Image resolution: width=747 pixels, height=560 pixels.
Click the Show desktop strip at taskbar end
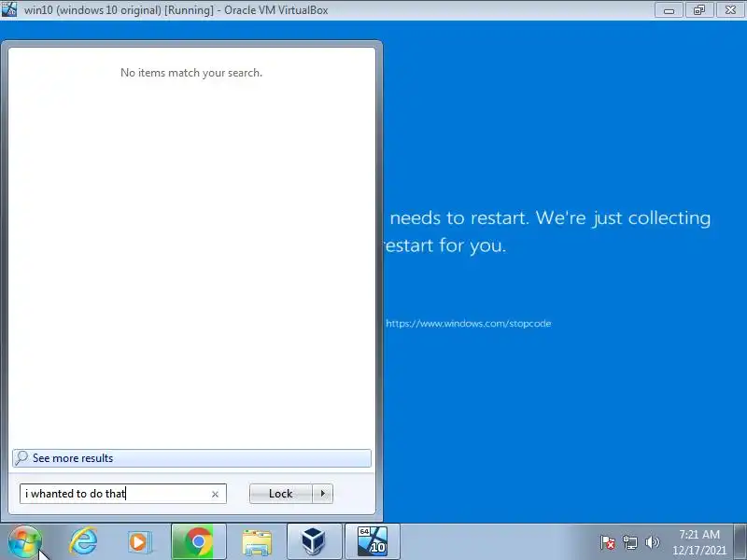point(740,542)
